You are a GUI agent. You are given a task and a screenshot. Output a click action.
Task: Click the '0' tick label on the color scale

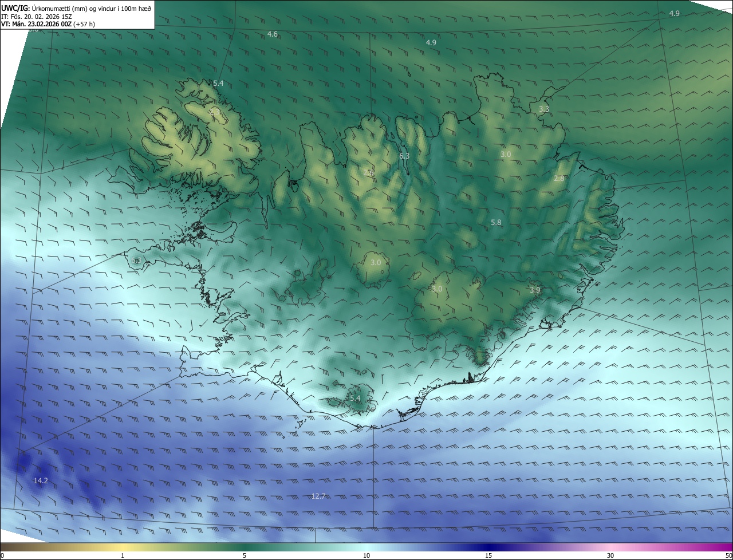pos(2,555)
